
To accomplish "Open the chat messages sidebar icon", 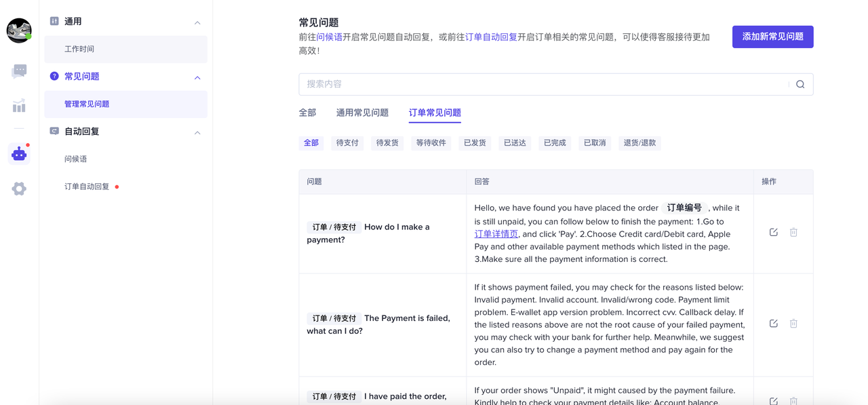I will point(19,71).
